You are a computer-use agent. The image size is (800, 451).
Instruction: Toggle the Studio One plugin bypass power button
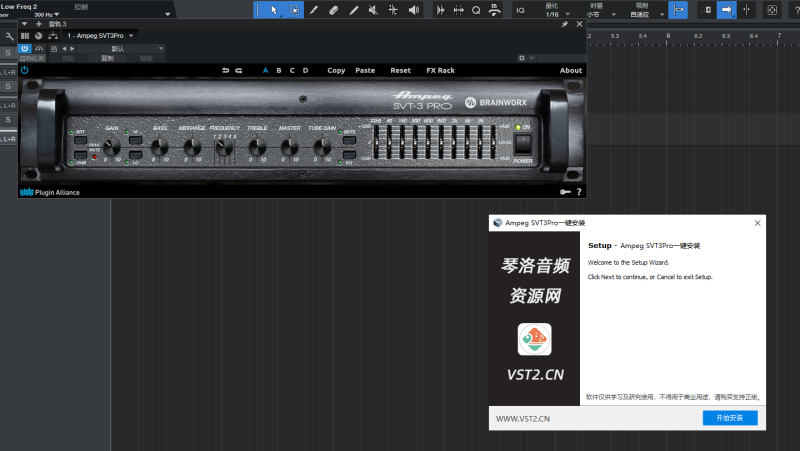tap(24, 48)
